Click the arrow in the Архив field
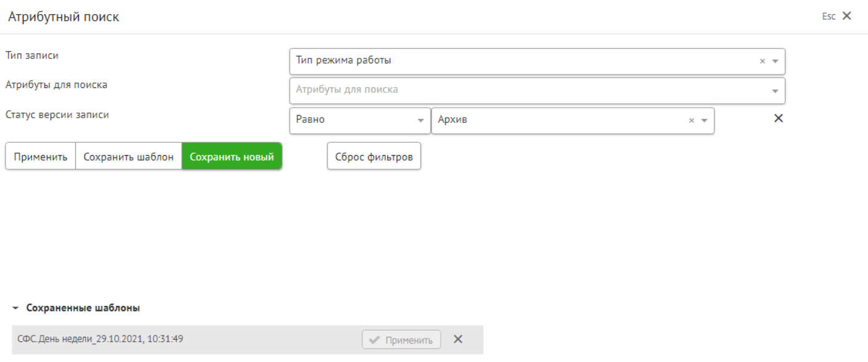 704,121
